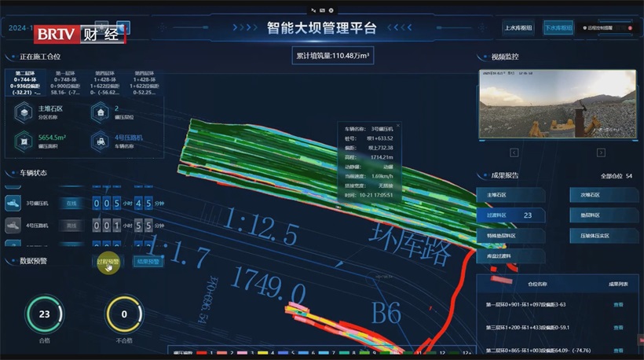This screenshot has width=644, height=360.
Task: Click the yellow legend swatch labeled 4
Action: 262,353
